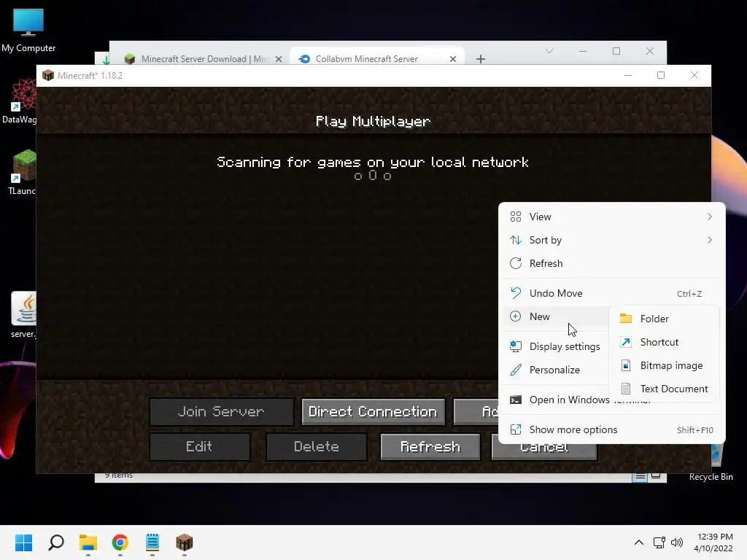Click the Display settings monitor icon

[x=516, y=346]
